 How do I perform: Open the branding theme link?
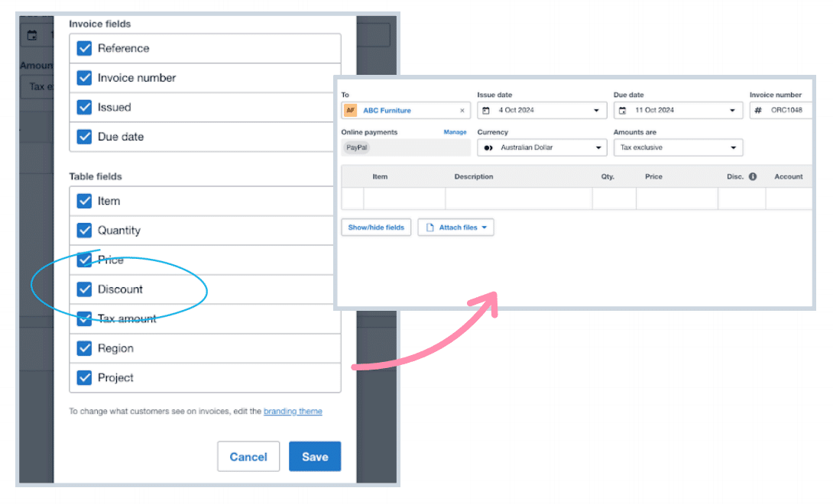pos(293,411)
